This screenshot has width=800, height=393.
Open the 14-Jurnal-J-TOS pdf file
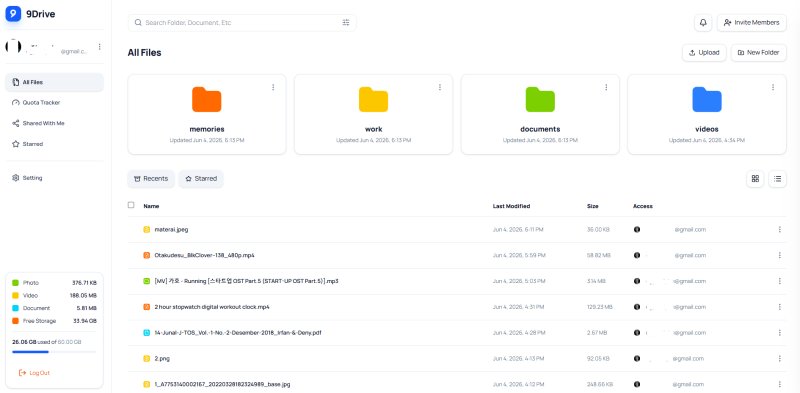click(x=238, y=333)
